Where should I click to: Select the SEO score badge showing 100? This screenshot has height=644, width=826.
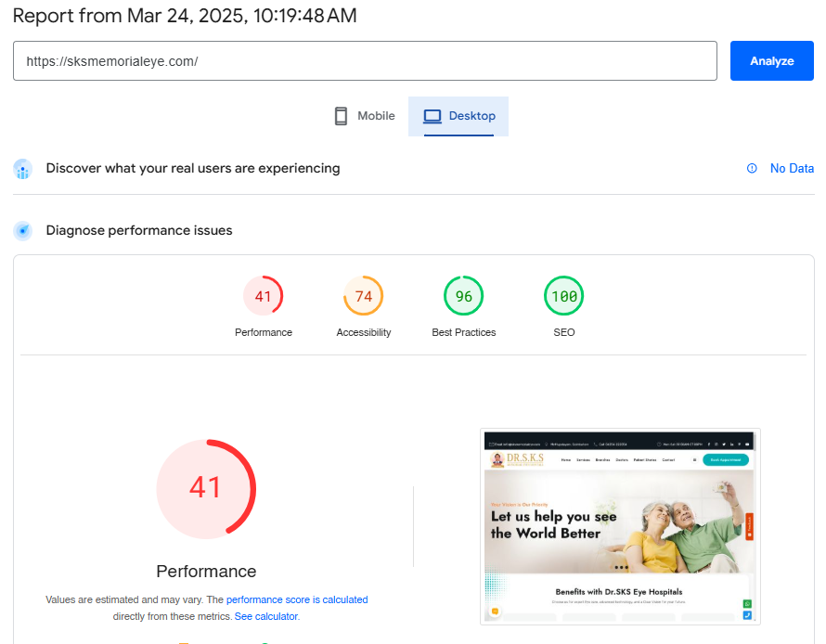tap(563, 295)
